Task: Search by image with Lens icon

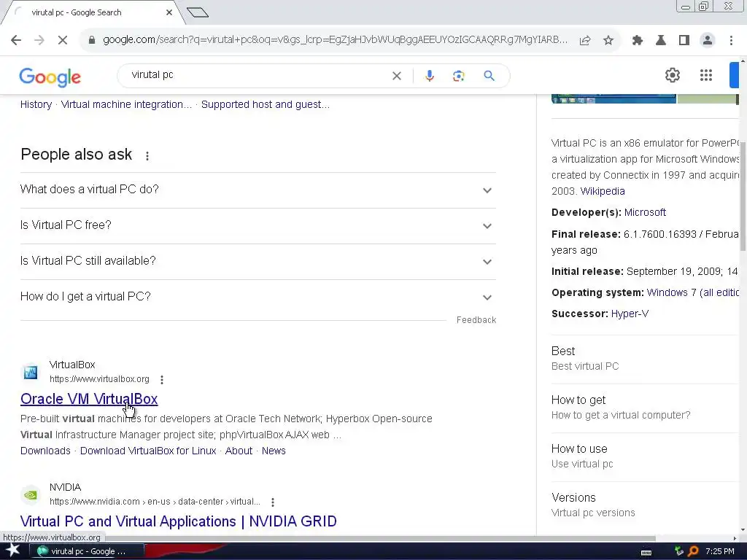Action: pyautogui.click(x=458, y=76)
